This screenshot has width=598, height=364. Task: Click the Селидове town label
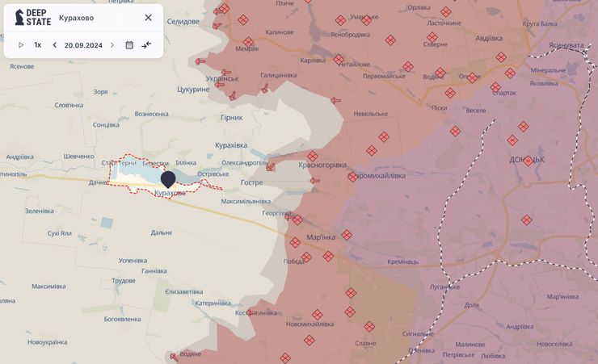point(183,22)
